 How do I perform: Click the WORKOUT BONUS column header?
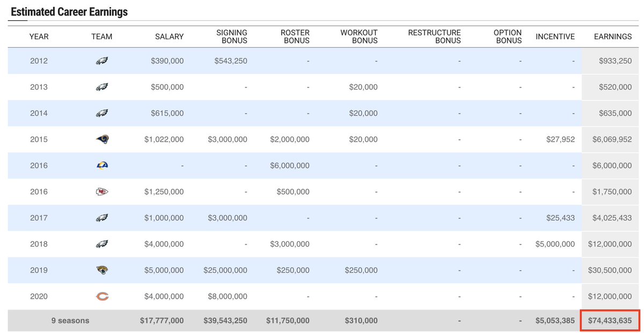[x=359, y=36]
